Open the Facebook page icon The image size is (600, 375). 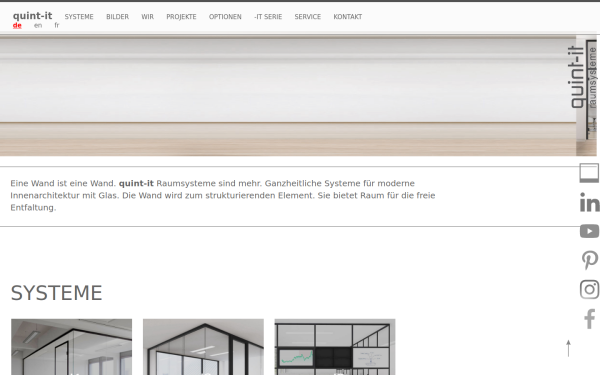pyautogui.click(x=589, y=318)
